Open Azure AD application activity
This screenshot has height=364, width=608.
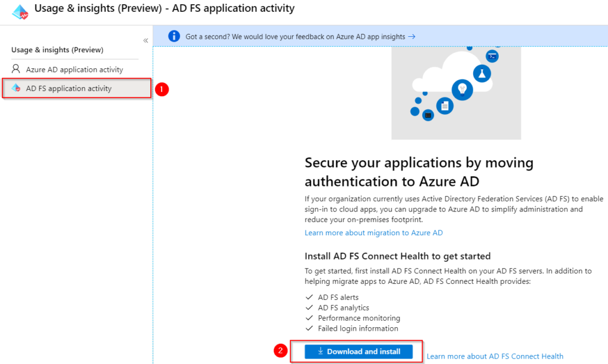74,69
